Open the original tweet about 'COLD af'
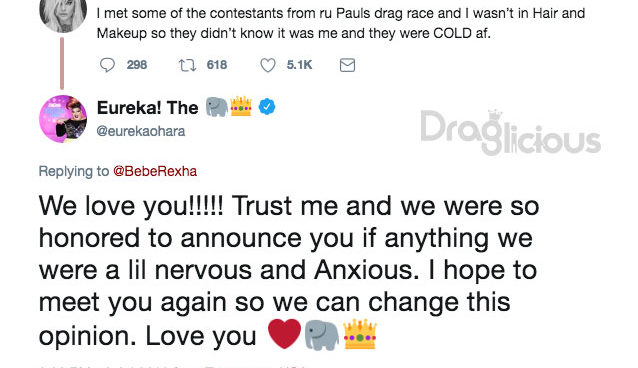638x368 pixels. pos(341,23)
